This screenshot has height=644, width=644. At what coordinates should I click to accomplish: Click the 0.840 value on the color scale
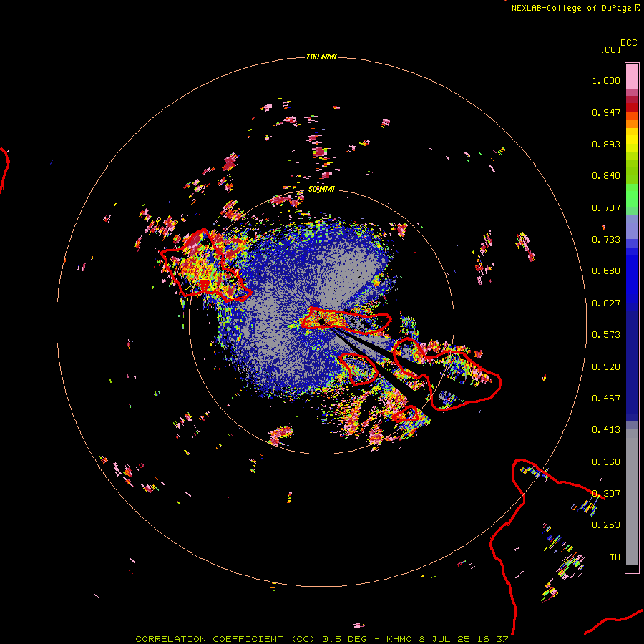[x=606, y=176]
